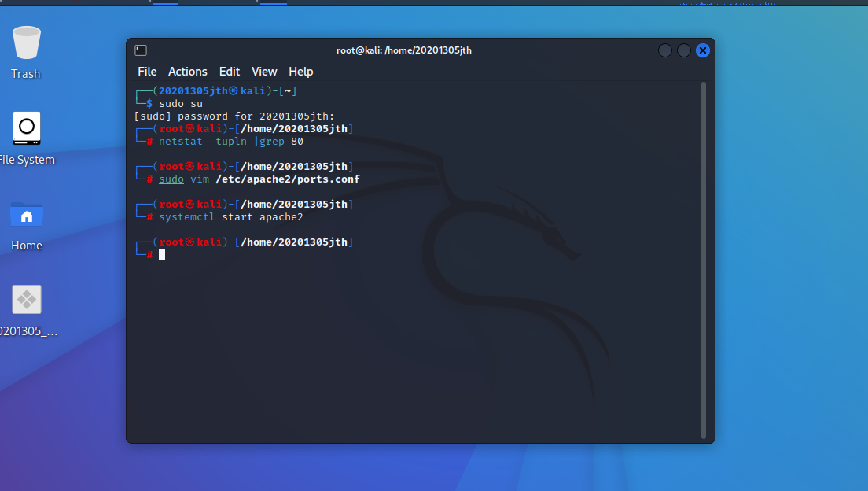Click the terminal title 'root@kali: /home/20201305jth'
Screen dimensions: 868x491
404,50
